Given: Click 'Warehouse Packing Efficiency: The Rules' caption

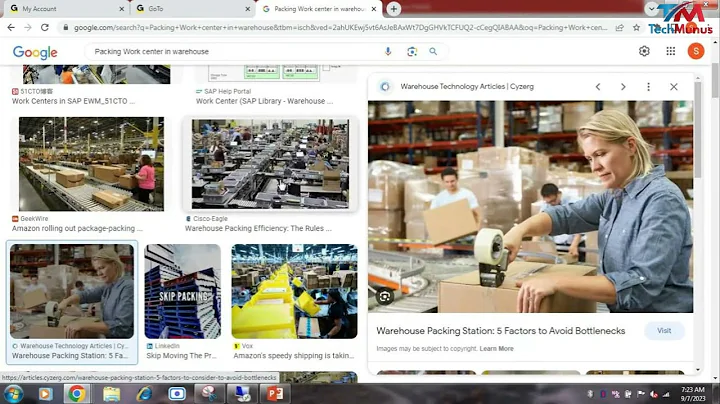Looking at the screenshot, I should pyautogui.click(x=258, y=228).
